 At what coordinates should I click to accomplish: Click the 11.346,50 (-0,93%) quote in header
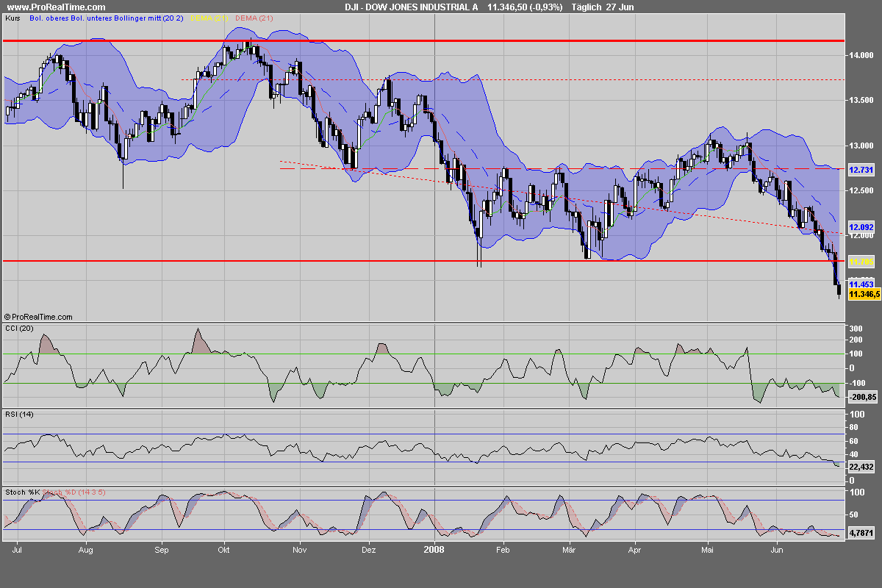click(x=525, y=7)
